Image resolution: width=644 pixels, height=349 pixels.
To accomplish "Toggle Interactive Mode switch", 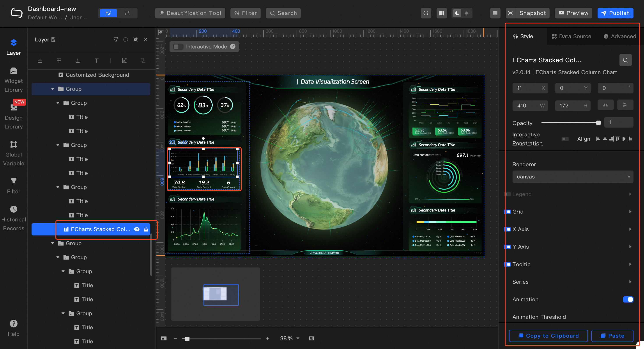I will click(178, 46).
